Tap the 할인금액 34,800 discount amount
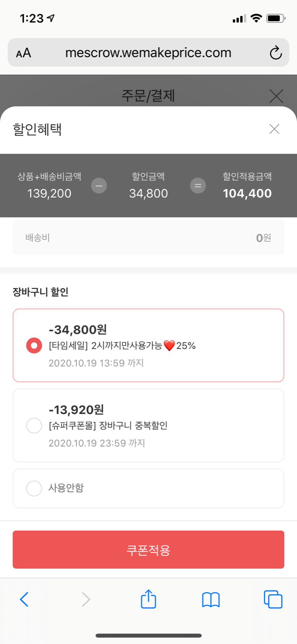 pos(148,193)
